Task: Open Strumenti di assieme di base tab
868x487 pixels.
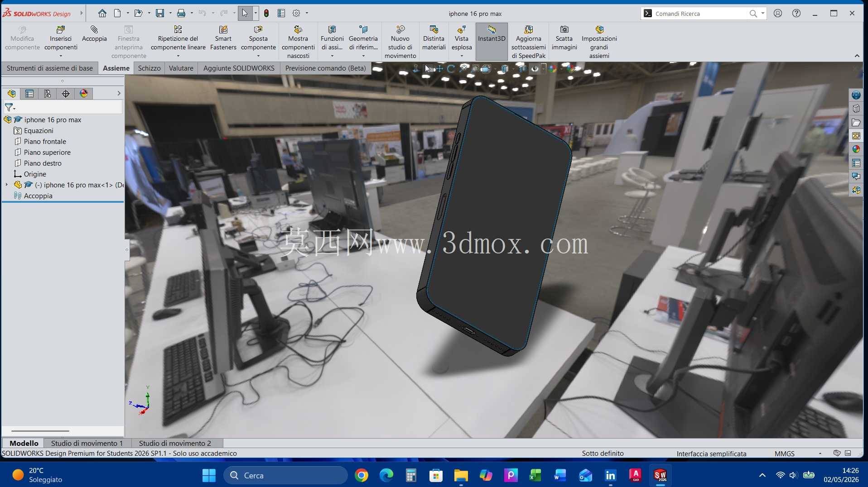Action: point(49,68)
